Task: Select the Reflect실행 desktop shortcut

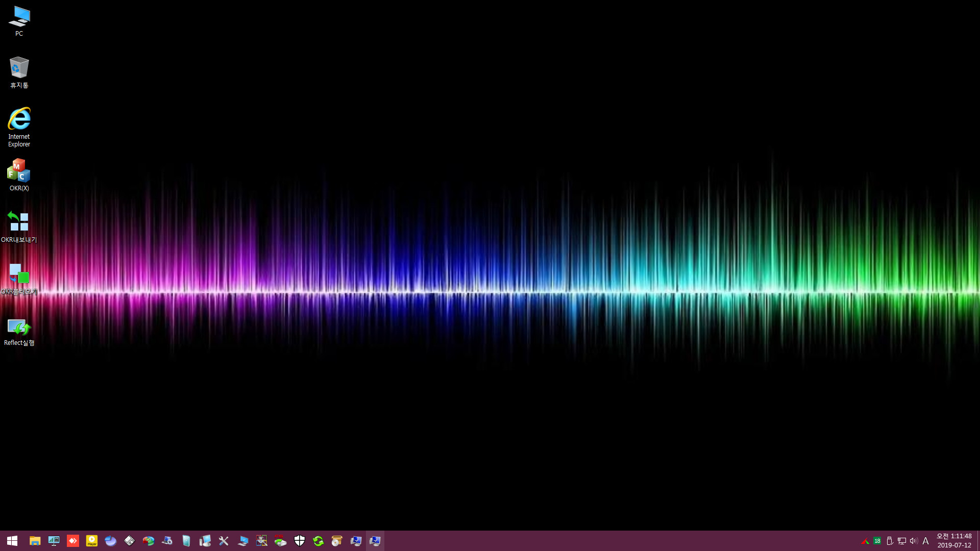Action: click(x=19, y=332)
